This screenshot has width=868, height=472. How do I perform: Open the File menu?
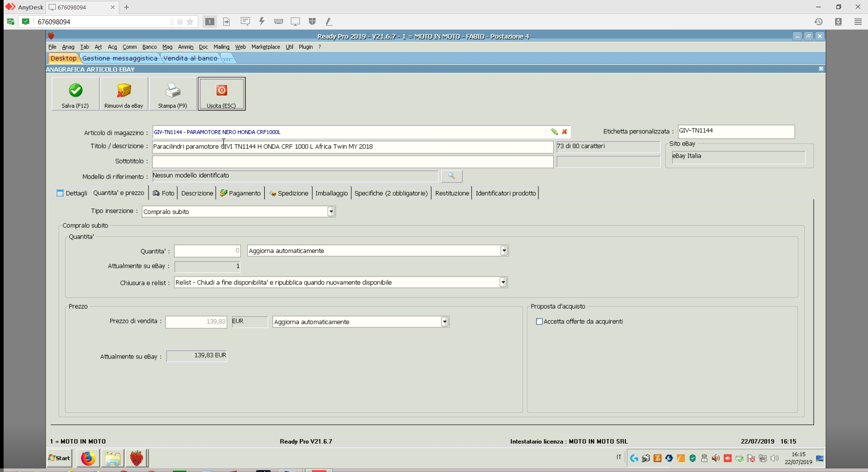click(x=52, y=47)
